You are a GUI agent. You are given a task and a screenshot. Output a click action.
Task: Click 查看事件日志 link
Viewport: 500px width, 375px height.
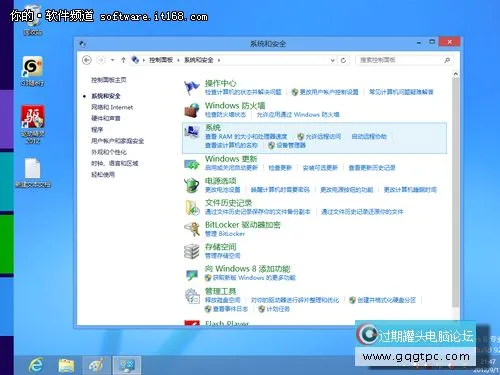[x=230, y=309]
